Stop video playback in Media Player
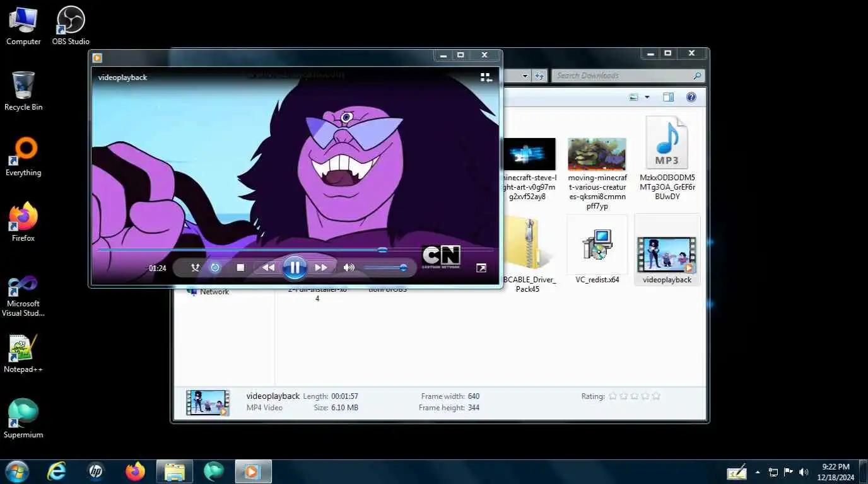This screenshot has width=868, height=484. click(x=240, y=268)
